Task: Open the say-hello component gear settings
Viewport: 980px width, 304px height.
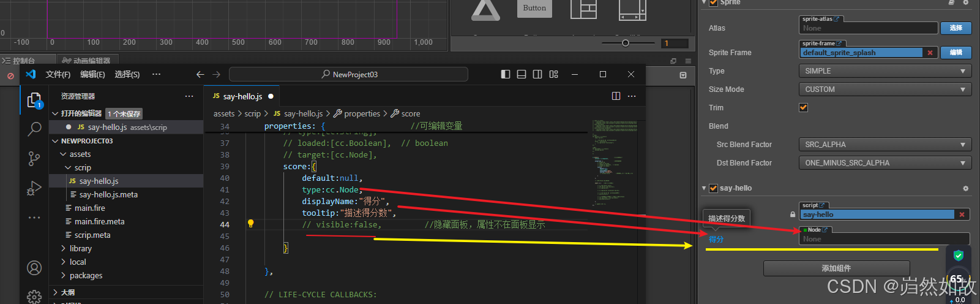Action: pyautogui.click(x=966, y=188)
